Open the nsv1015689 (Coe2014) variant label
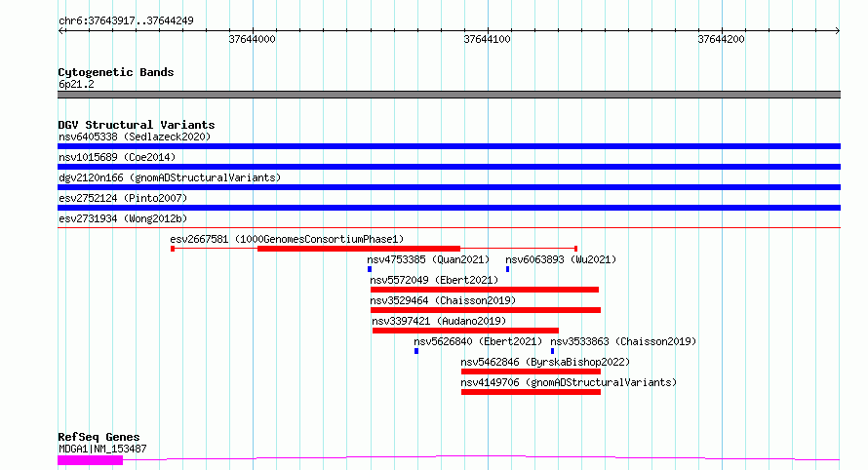This screenshot has height=470, width=868. [117, 157]
